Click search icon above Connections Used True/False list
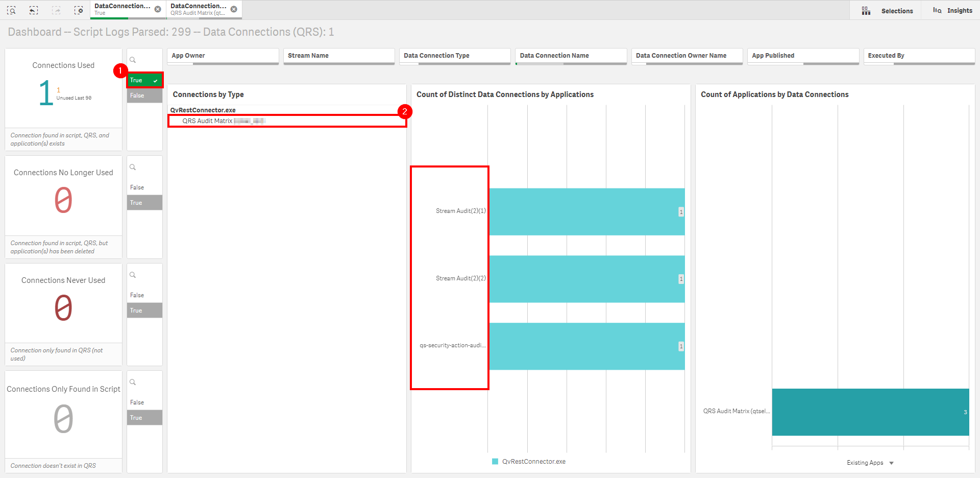 point(133,60)
